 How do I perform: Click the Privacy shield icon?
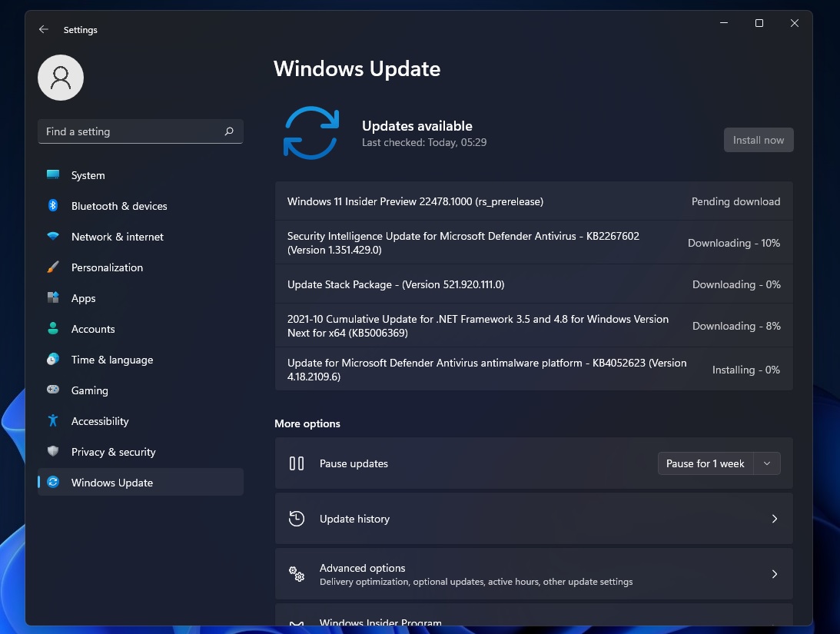(x=53, y=451)
